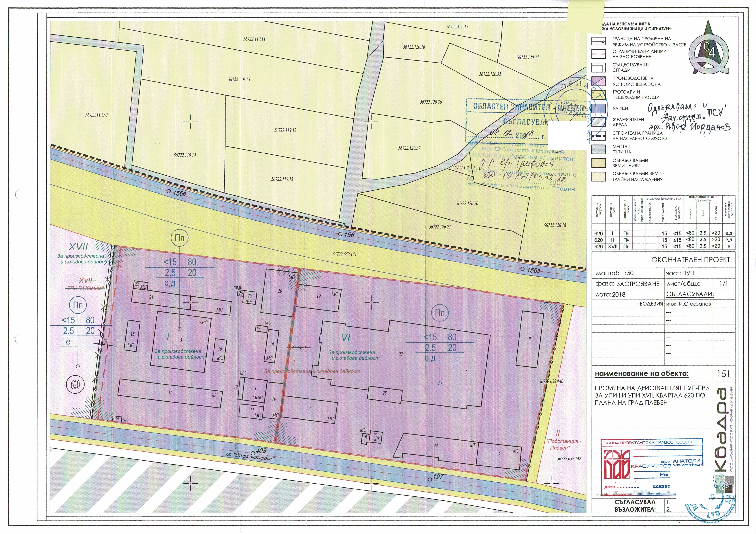
Task: Click the производствена устройствена зона legend swatch
Action: [599, 81]
